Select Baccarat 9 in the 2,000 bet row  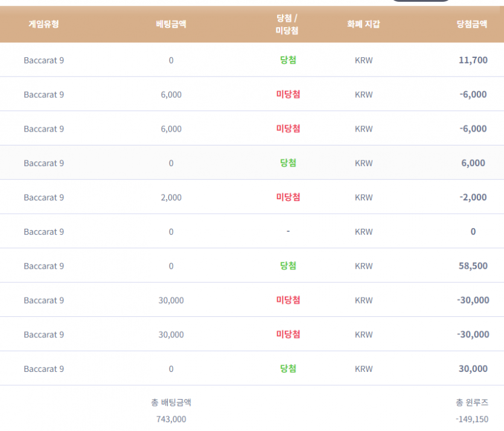coord(43,197)
